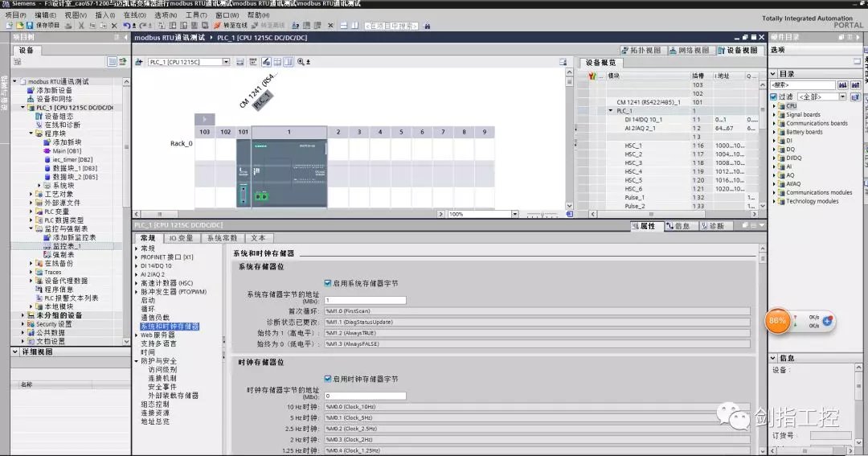Open the 在线(O) menu

[x=134, y=15]
